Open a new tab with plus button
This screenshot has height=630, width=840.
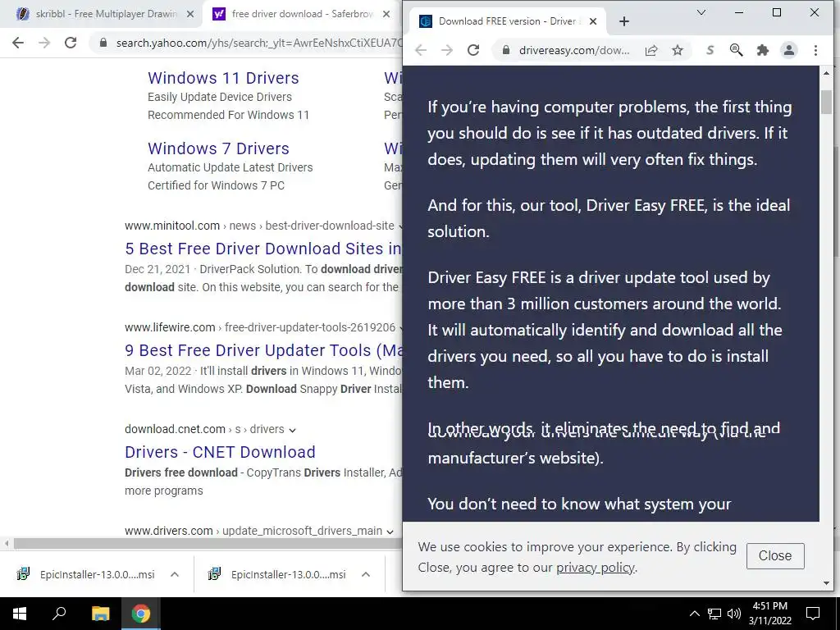tap(623, 21)
